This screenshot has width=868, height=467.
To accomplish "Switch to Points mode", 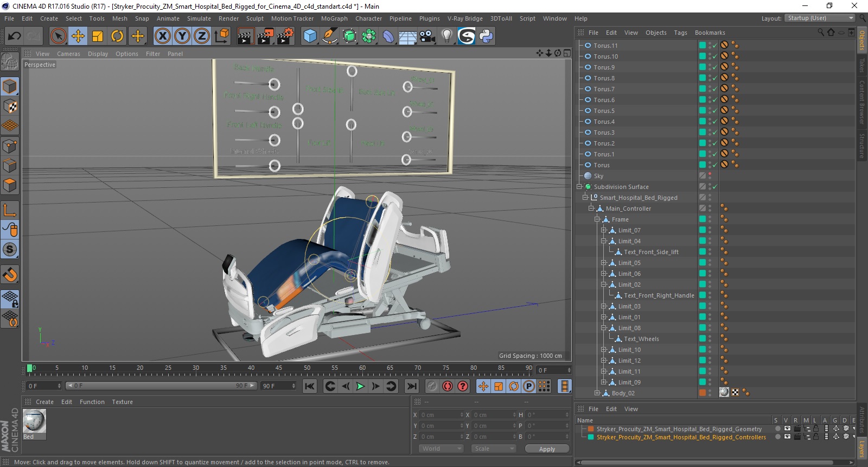I will [x=10, y=146].
